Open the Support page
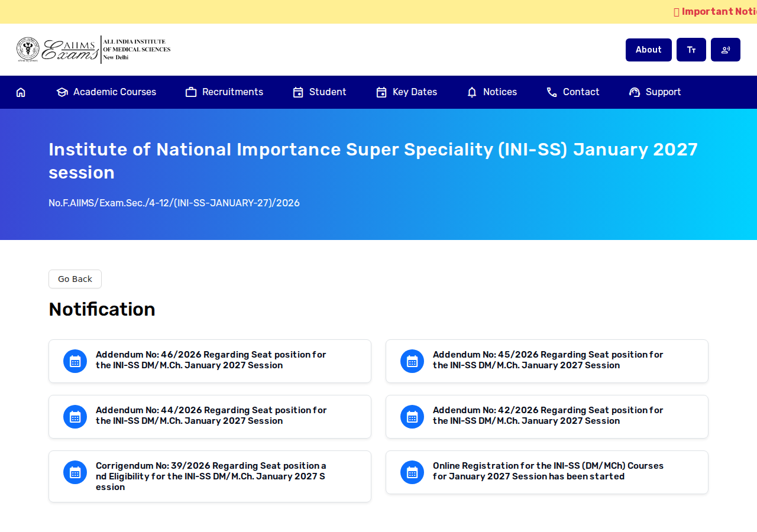This screenshot has width=757, height=532. pos(655,92)
